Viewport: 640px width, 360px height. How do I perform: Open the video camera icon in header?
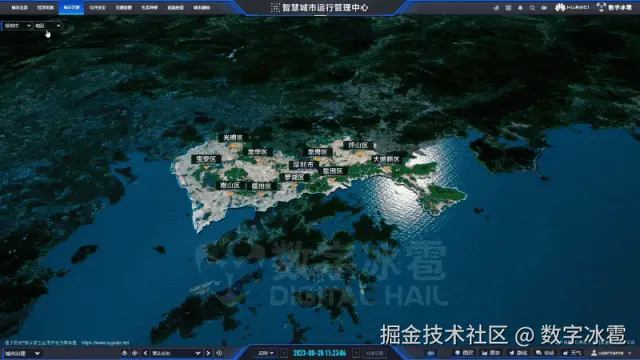(x=544, y=8)
